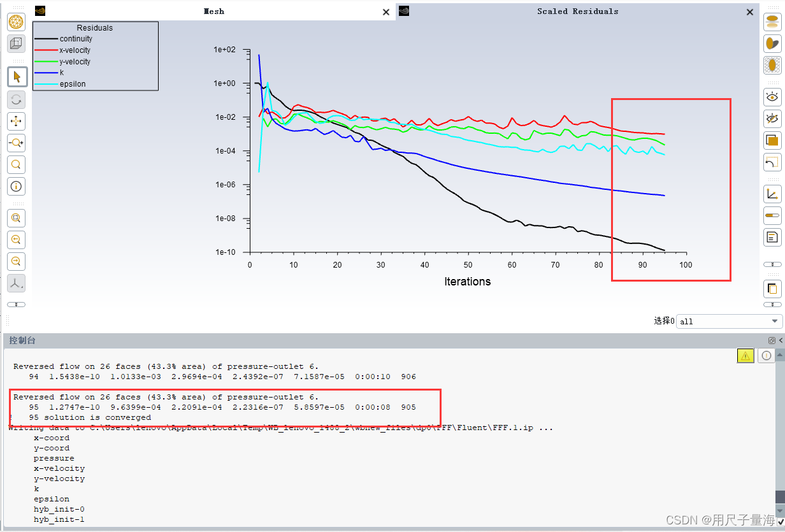
Task: Click the 'hyb_init-1' console line
Action: (59, 519)
